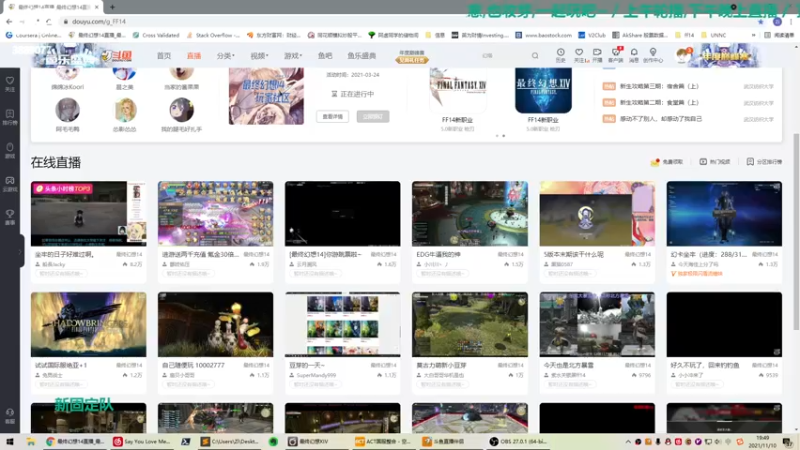800x450 pixels.
Task: Open the trophy 赛事 icon in left sidebar
Action: 10,217
